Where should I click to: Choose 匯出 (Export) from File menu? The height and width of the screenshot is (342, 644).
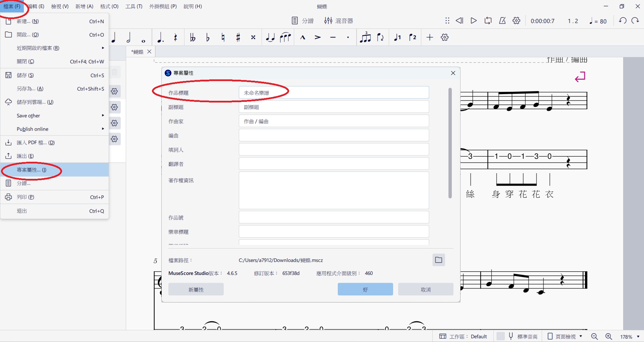[25, 156]
